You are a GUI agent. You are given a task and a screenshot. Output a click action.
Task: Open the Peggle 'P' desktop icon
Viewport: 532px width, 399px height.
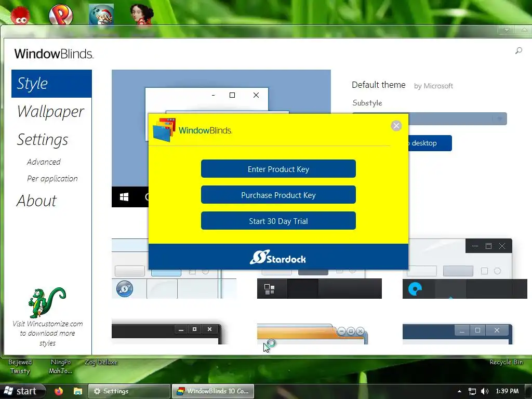pyautogui.click(x=61, y=15)
